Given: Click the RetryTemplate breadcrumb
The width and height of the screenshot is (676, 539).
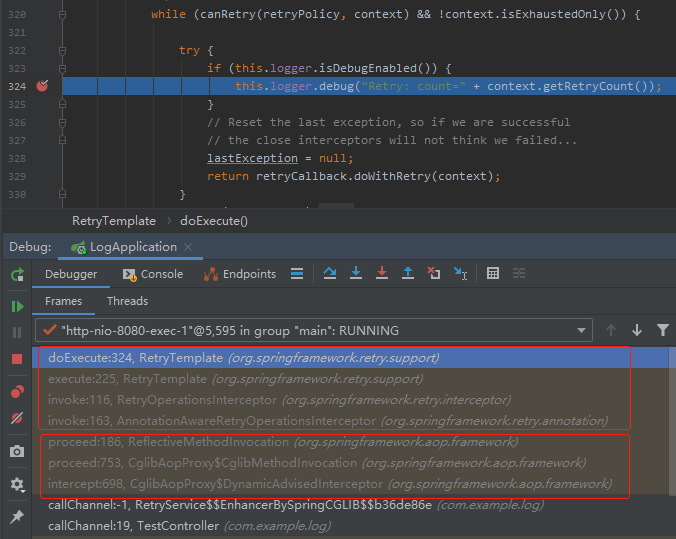Looking at the screenshot, I should (114, 221).
